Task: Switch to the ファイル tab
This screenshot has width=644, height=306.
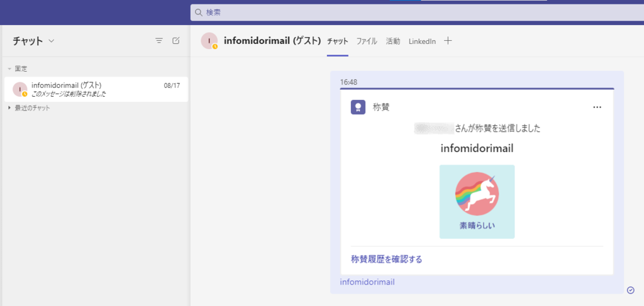Action: click(367, 41)
